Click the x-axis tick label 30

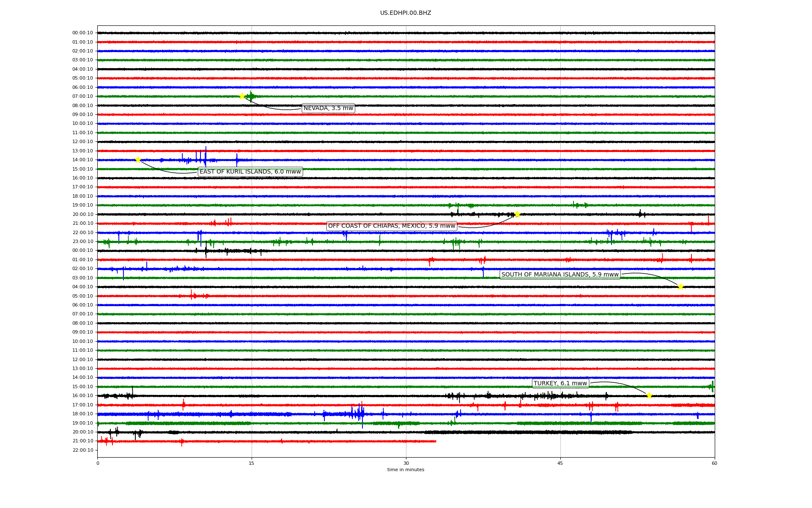click(406, 463)
